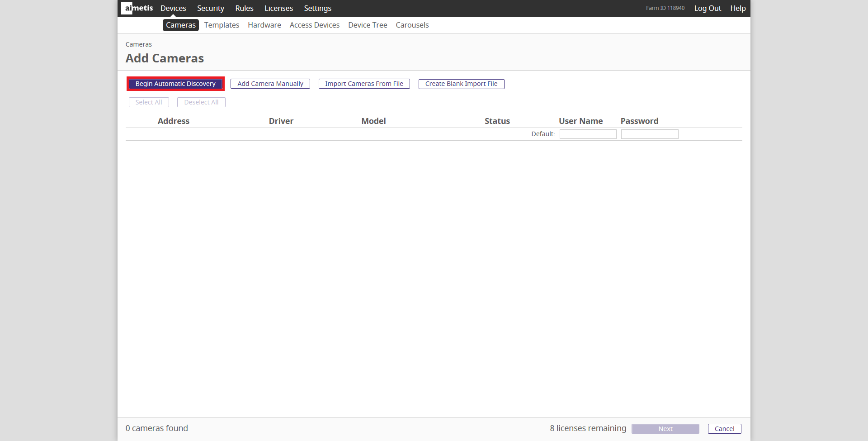Go to the Rules menu
The height and width of the screenshot is (441, 868).
(x=244, y=8)
